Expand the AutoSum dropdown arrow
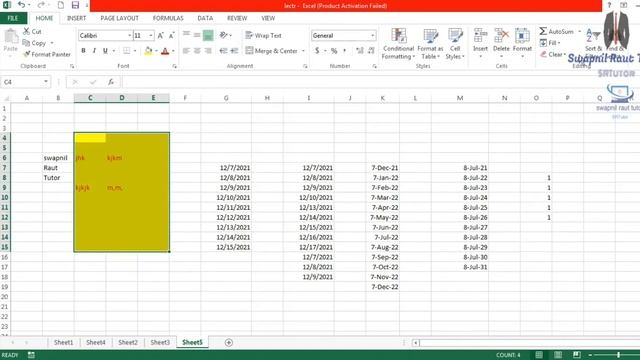The image size is (640, 360). coord(580,31)
